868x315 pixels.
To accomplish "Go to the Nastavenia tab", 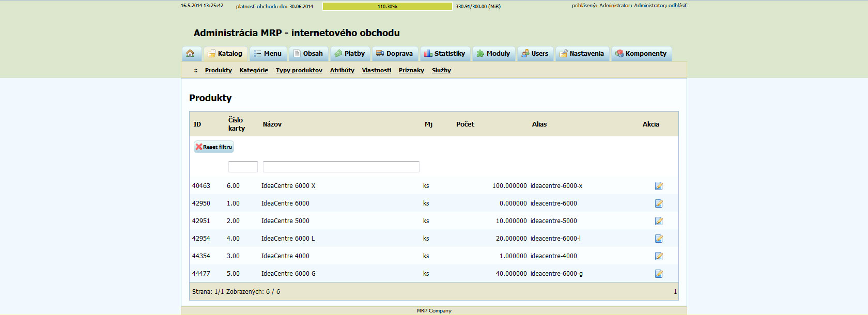I will 582,54.
